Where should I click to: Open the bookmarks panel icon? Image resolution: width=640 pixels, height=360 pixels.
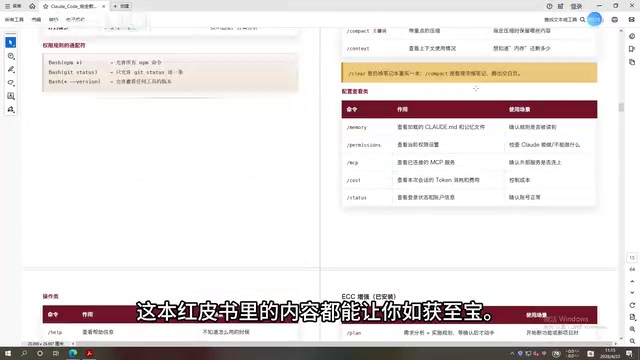[632, 49]
